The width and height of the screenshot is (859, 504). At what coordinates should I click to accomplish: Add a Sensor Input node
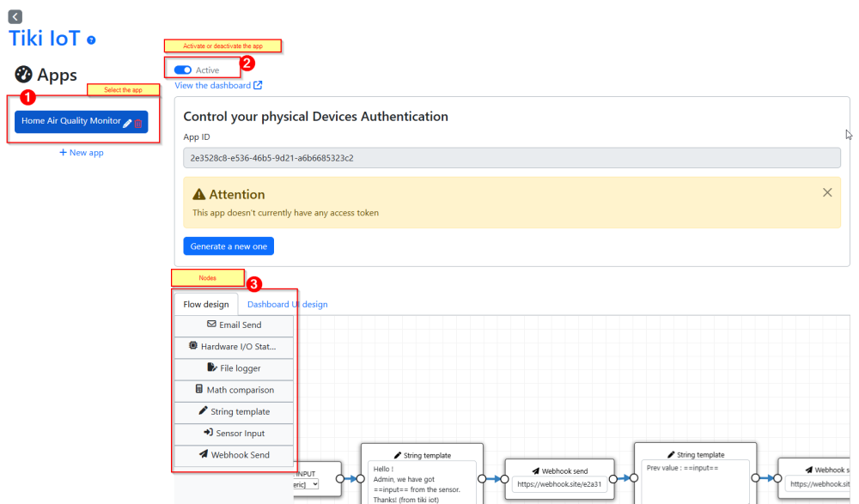click(234, 434)
